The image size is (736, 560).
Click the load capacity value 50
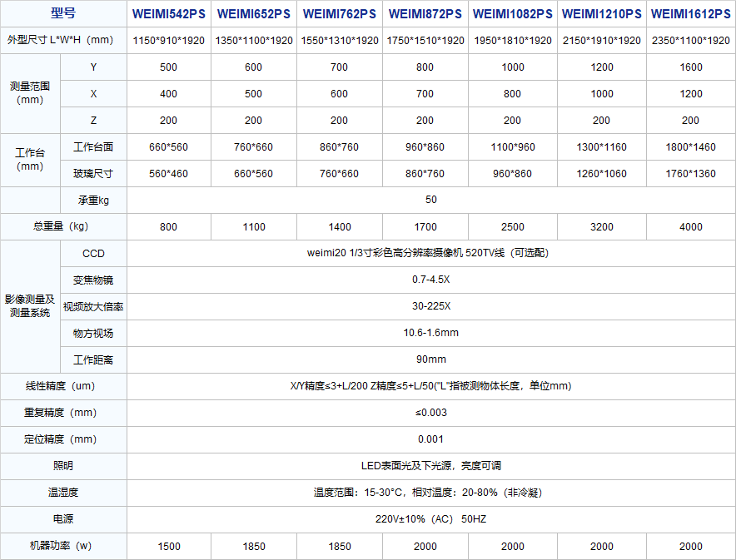(431, 200)
